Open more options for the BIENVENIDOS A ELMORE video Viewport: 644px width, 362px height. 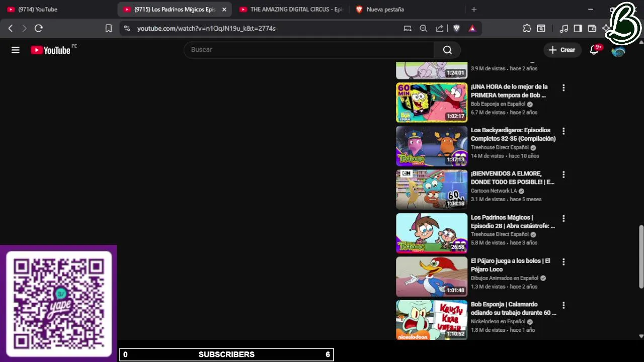point(563,175)
